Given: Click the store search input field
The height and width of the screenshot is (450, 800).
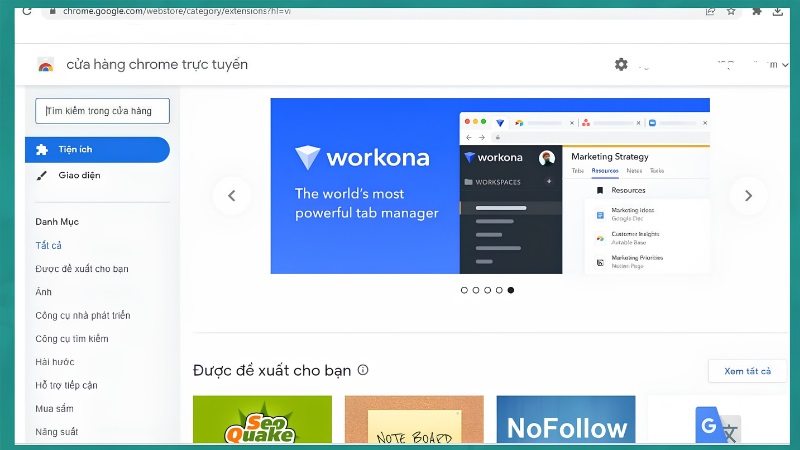Looking at the screenshot, I should tap(102, 111).
